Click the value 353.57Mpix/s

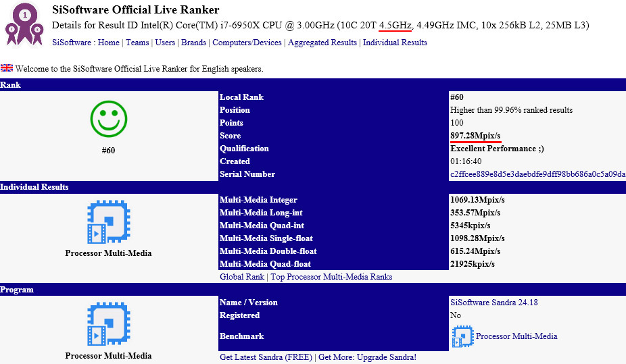tap(475, 213)
